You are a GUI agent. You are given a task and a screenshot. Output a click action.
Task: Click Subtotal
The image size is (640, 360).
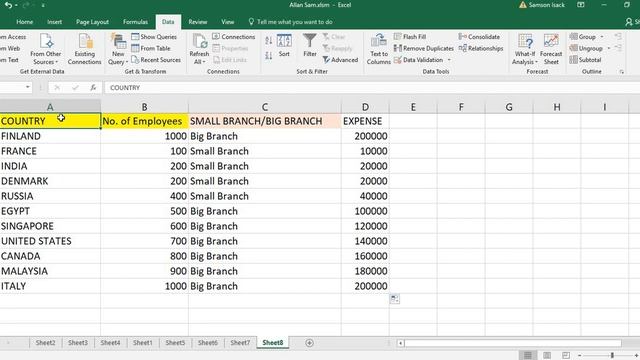point(585,60)
